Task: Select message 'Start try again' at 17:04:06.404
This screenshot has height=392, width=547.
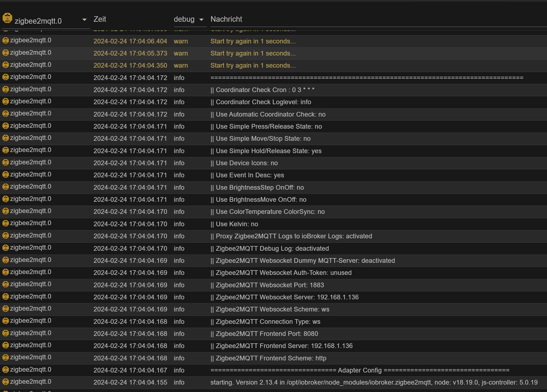Action: [x=253, y=41]
